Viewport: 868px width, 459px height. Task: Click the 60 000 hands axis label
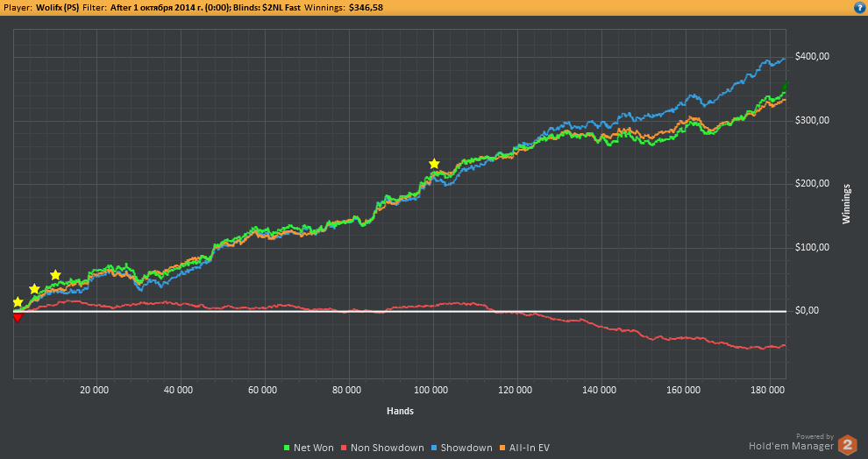(263, 390)
